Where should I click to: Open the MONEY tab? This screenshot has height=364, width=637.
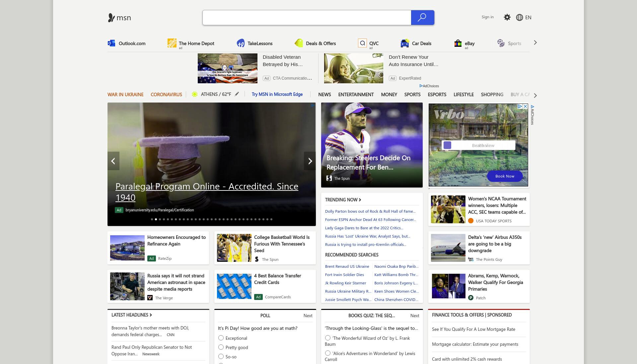pos(389,95)
